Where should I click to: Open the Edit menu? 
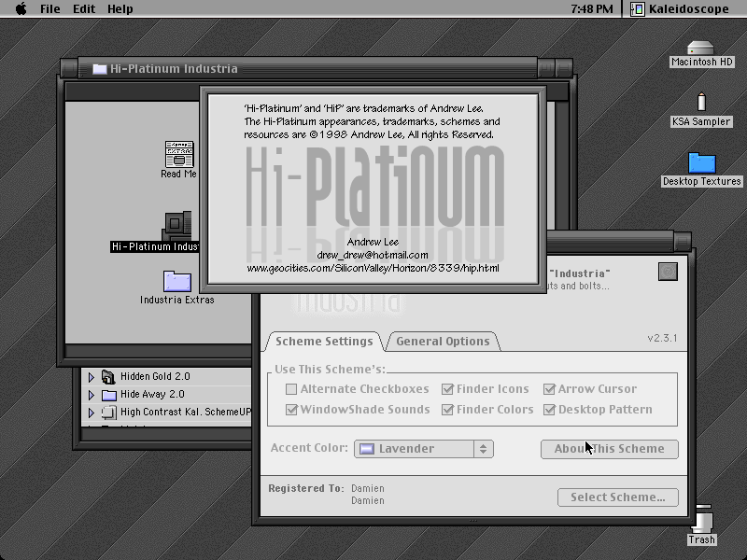[84, 9]
